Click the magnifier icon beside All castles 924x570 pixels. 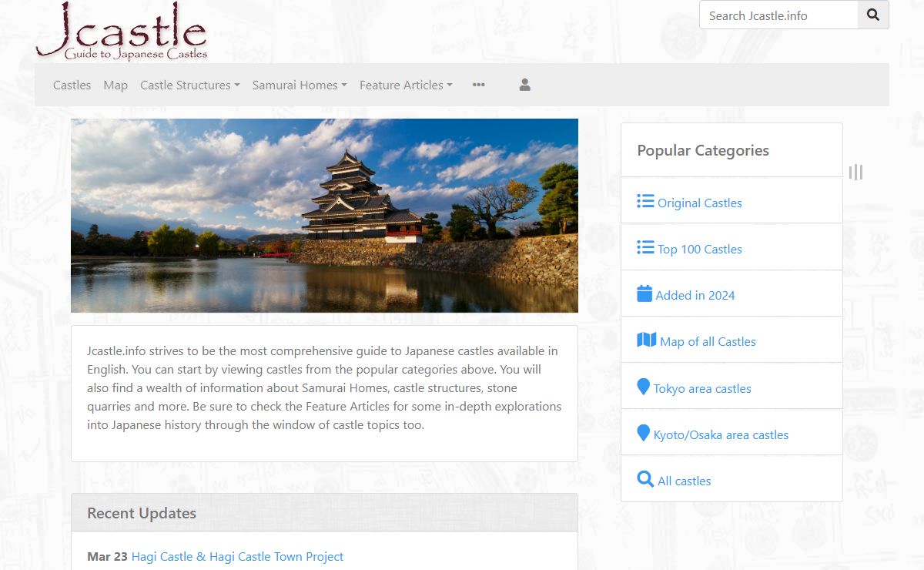645,479
